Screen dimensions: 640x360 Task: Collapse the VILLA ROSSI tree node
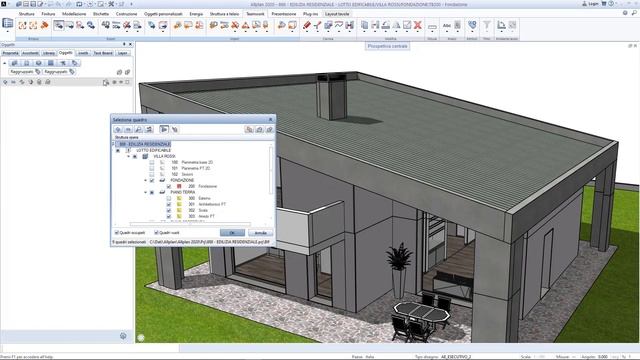pyautogui.click(x=128, y=156)
